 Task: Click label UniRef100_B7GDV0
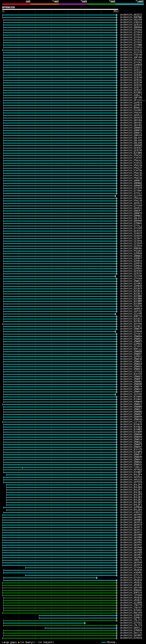pos(131,610)
